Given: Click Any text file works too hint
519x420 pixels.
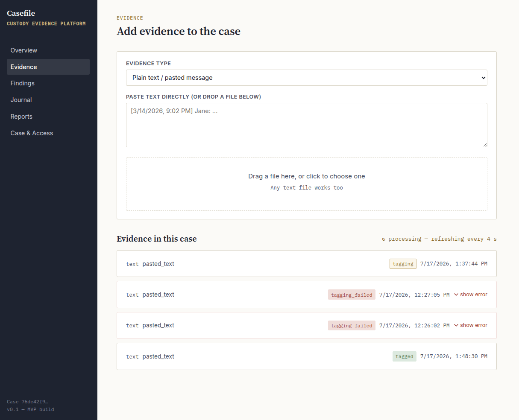Looking at the screenshot, I should pos(307,188).
